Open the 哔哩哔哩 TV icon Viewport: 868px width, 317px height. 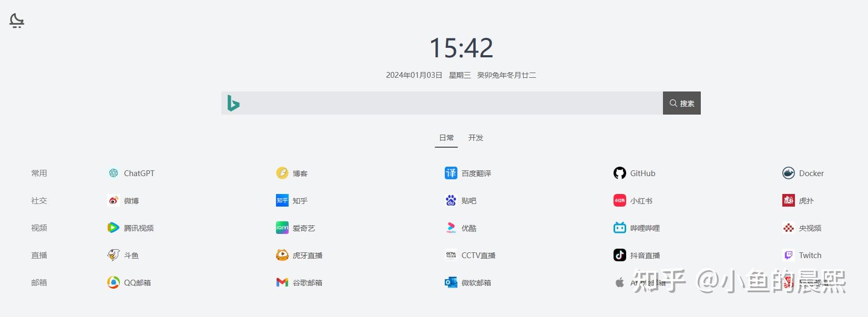(620, 228)
